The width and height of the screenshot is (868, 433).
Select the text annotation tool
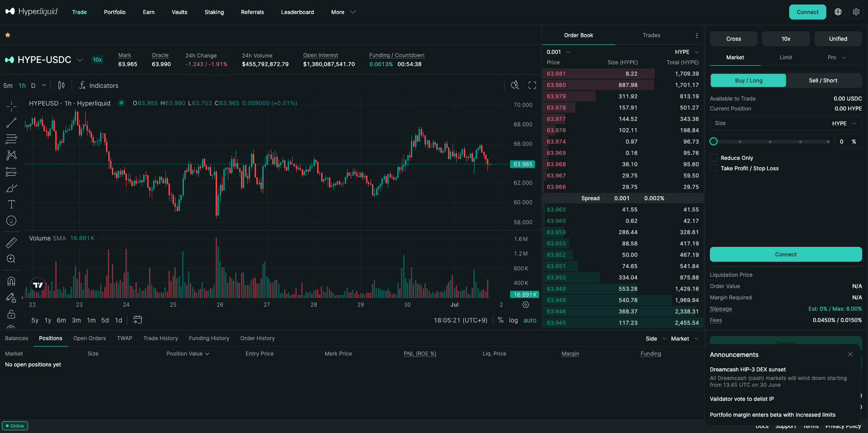point(11,204)
